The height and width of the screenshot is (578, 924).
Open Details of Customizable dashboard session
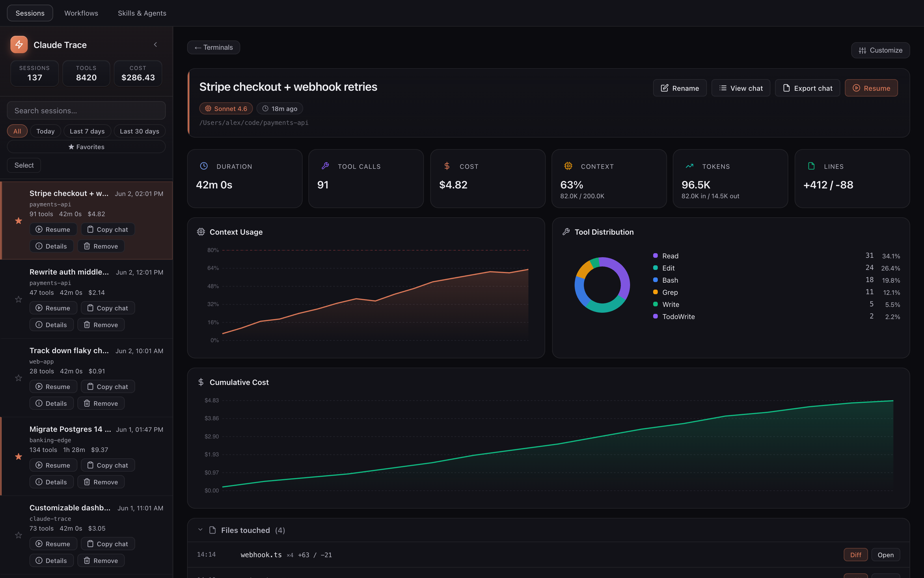(51, 561)
